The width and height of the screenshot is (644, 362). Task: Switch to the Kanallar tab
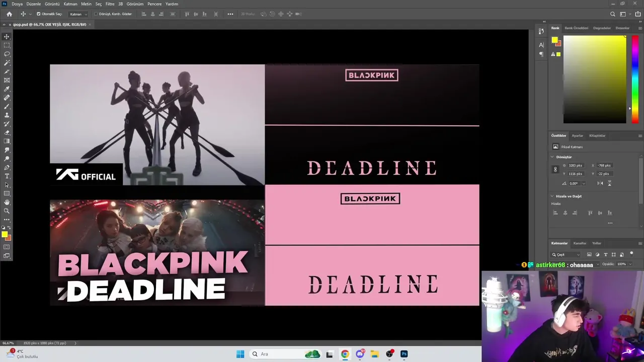[580, 243]
